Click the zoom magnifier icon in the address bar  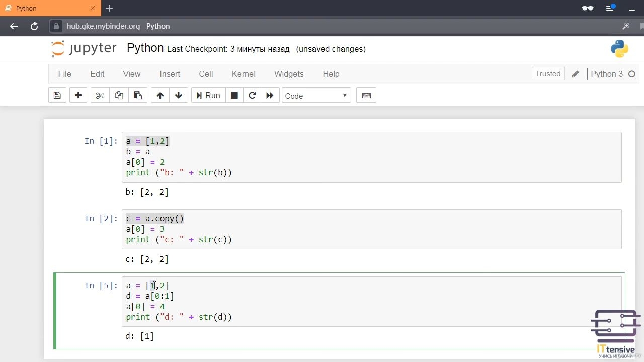click(626, 26)
